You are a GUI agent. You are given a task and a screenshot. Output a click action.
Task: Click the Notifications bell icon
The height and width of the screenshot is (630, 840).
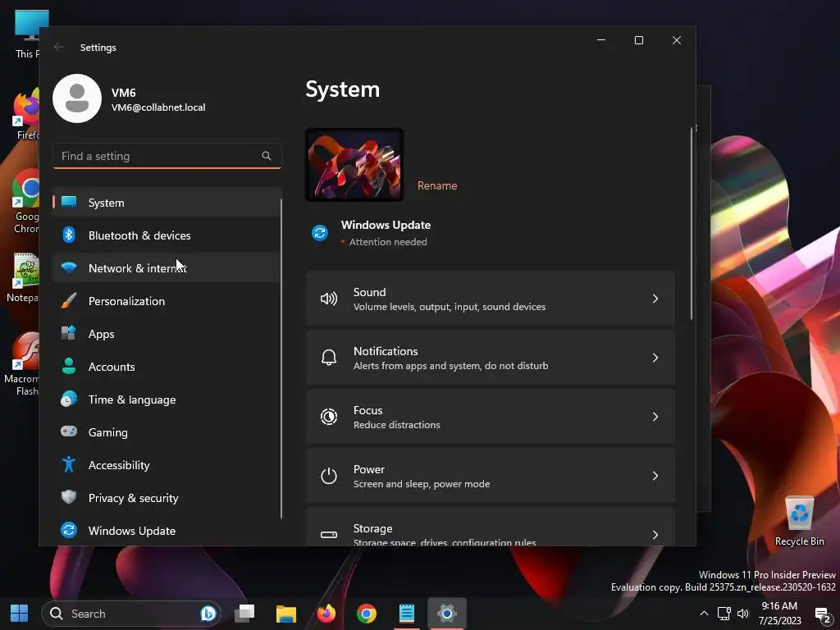328,358
